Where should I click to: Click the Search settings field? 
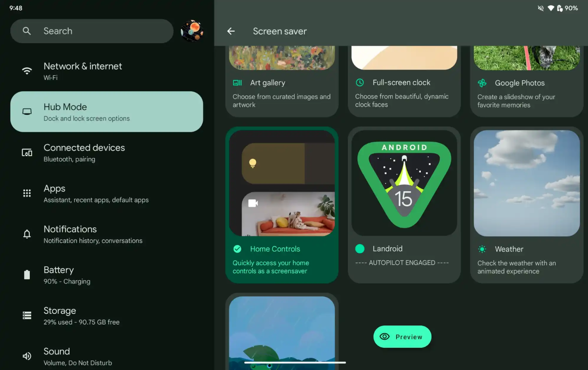click(92, 31)
